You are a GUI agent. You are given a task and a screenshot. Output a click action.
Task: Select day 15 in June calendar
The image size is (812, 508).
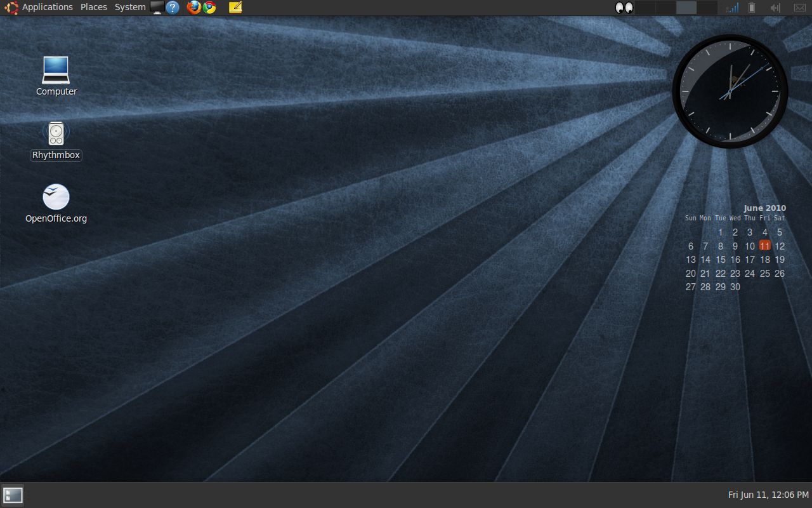coord(721,260)
